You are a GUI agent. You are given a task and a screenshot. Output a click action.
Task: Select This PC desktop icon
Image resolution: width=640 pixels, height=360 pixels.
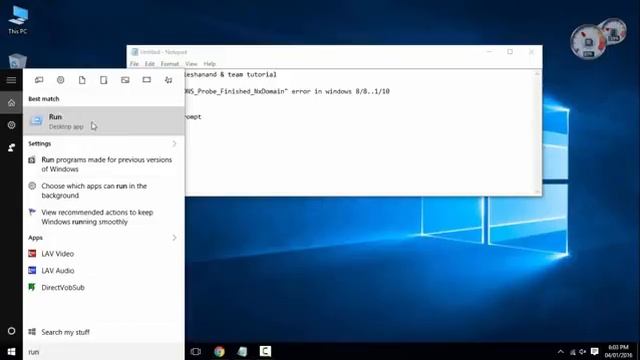pyautogui.click(x=18, y=20)
